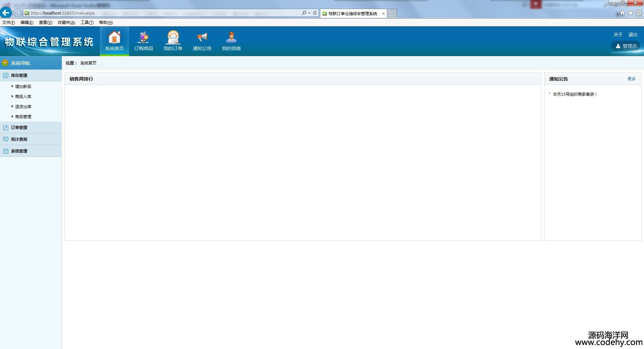Open the 系统首页 home icon
644x349 pixels.
pos(114,37)
